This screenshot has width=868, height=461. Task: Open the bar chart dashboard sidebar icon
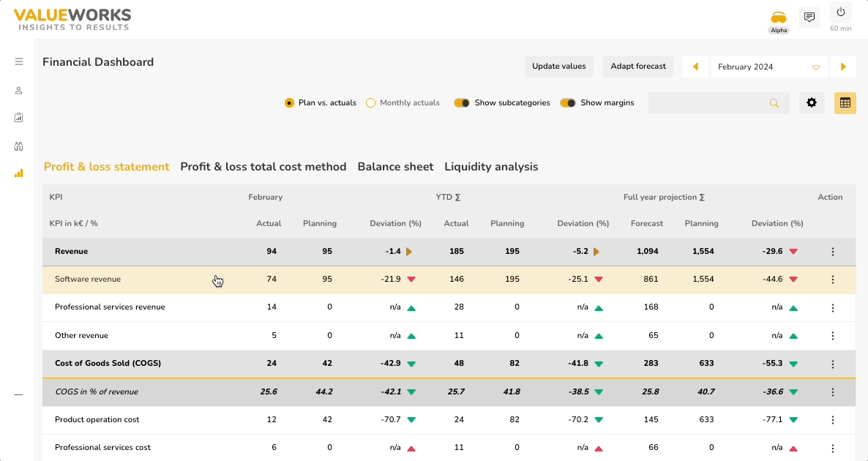click(x=19, y=173)
